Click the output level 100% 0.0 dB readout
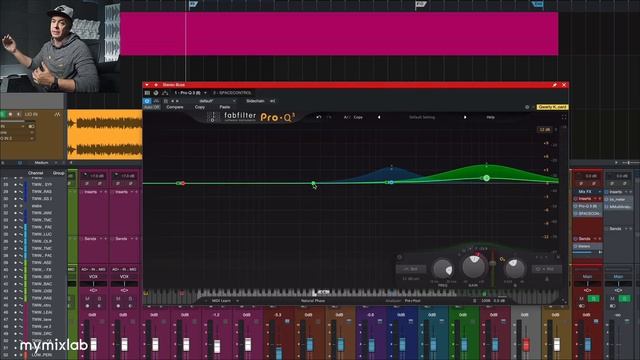The height and width of the screenshot is (360, 640). (493, 301)
